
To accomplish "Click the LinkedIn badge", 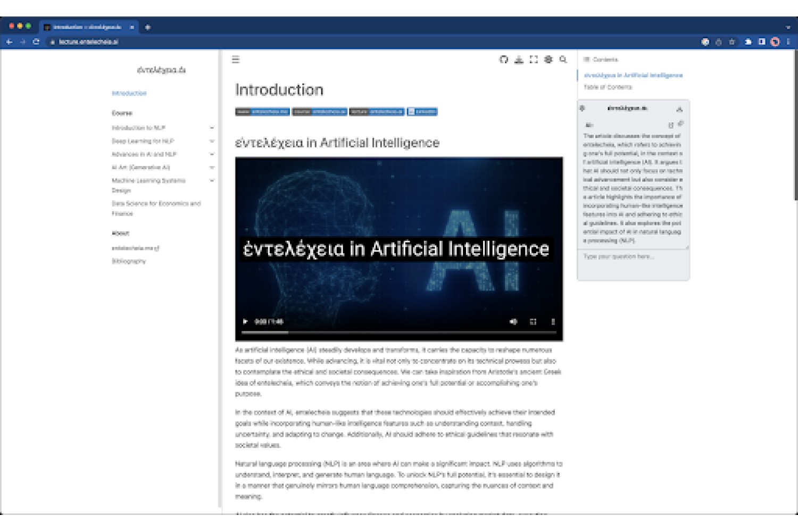I will pos(422,112).
